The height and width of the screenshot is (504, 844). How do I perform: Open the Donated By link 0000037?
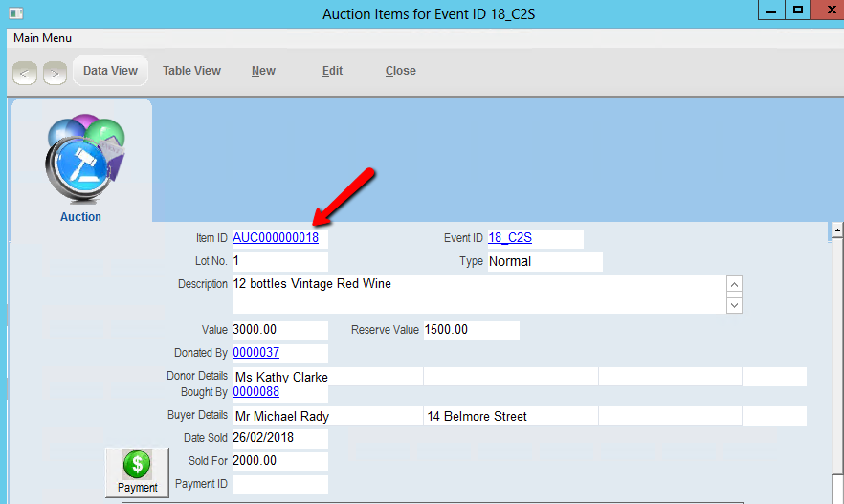pos(255,353)
